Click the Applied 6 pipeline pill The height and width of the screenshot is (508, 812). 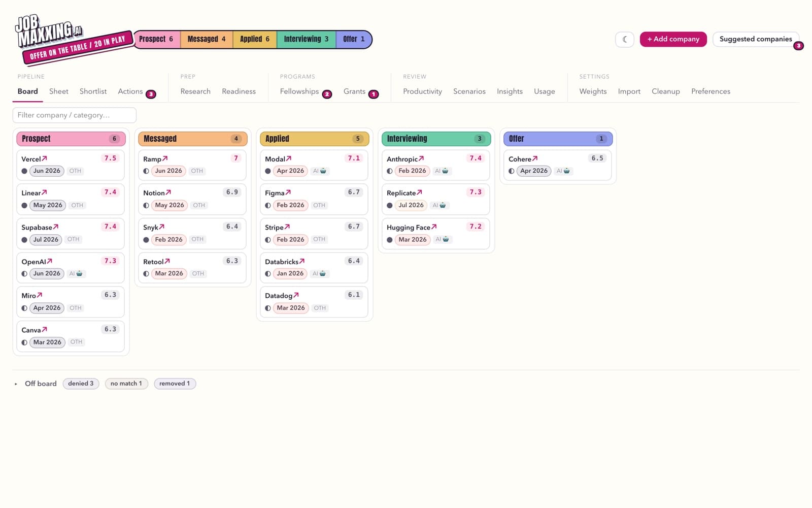pos(255,39)
